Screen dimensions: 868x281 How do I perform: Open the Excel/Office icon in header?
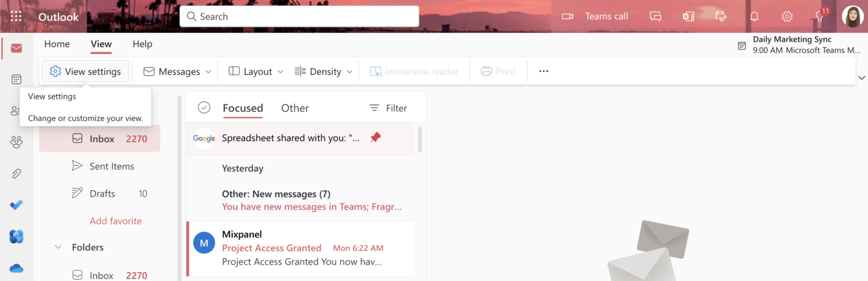pyautogui.click(x=688, y=16)
